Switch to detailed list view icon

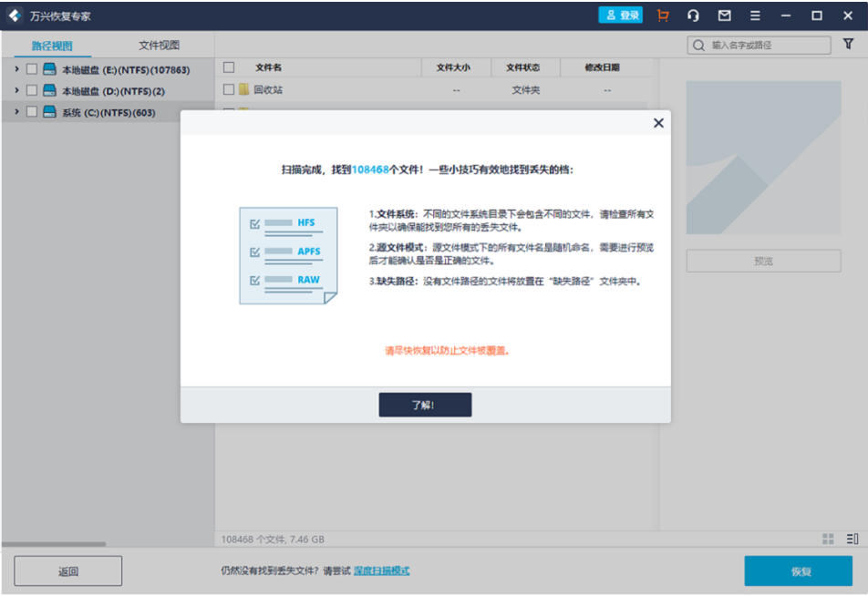851,539
